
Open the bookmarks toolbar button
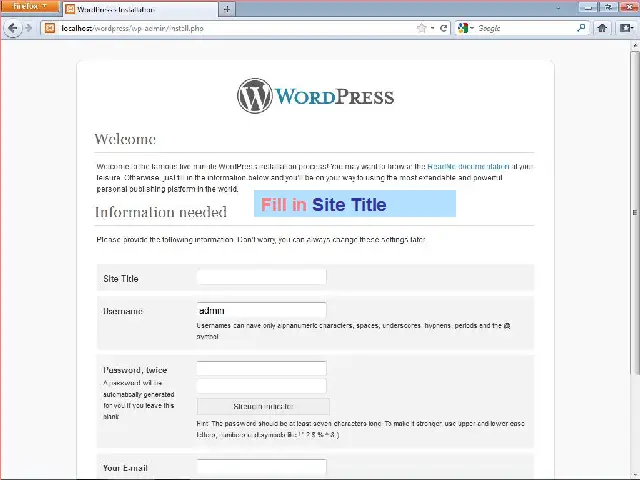click(x=627, y=28)
